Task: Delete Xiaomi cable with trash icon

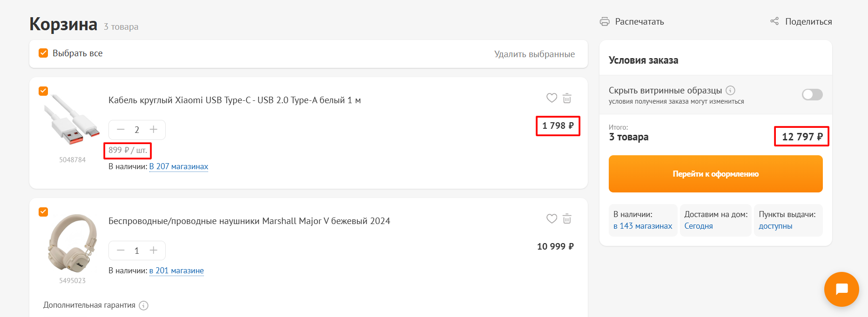Action: [567, 98]
